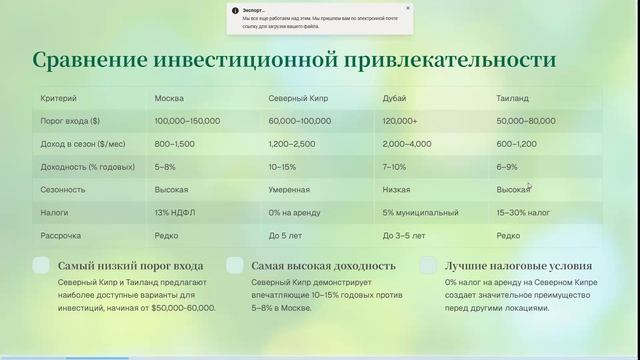Click the Критерий column header
Viewport: 640px width, 360px height.
click(58, 98)
